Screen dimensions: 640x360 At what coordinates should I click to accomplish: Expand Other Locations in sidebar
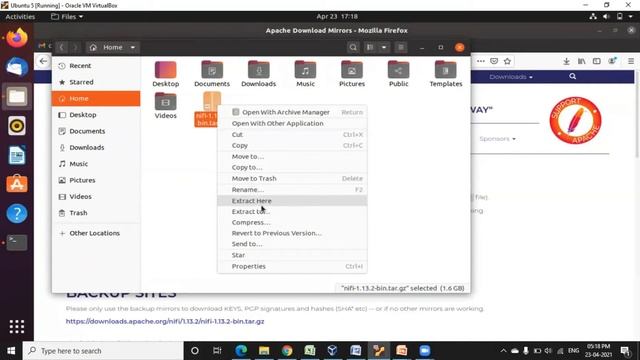96,233
